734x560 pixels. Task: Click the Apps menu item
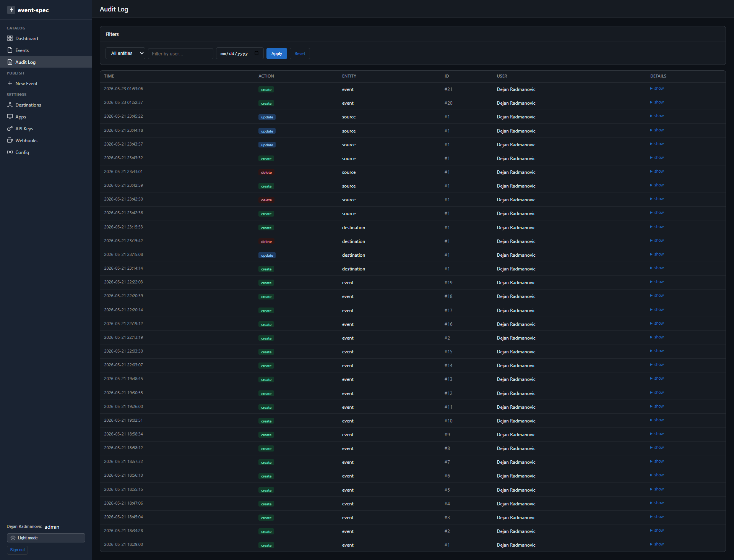pos(46,117)
